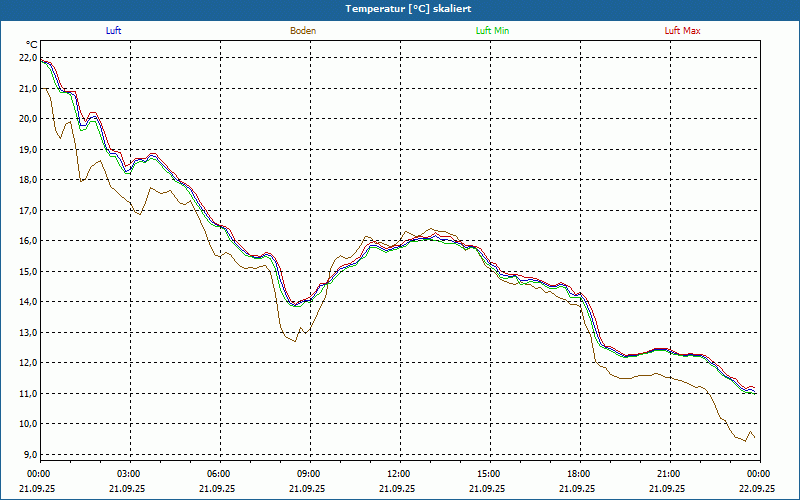
Task: Click the blue Luft legend label
Action: tap(113, 31)
